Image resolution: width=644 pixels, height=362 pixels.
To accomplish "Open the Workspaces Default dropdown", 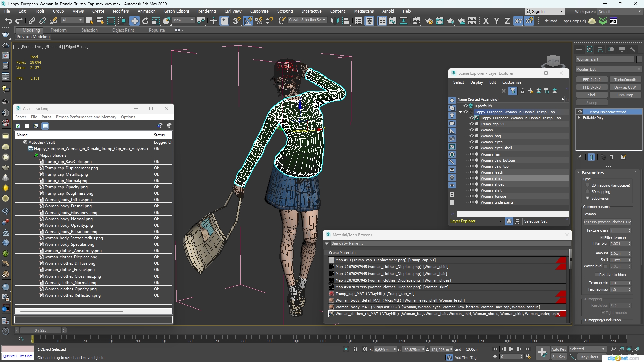I will click(619, 11).
